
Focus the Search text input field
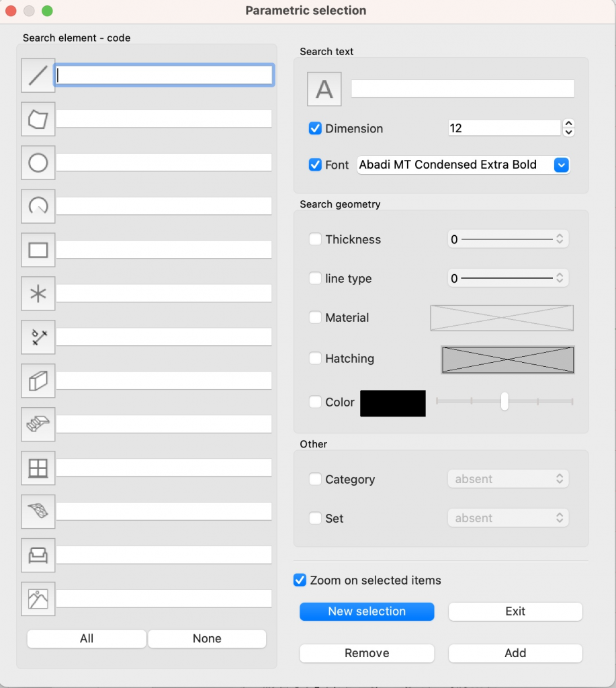pyautogui.click(x=462, y=89)
